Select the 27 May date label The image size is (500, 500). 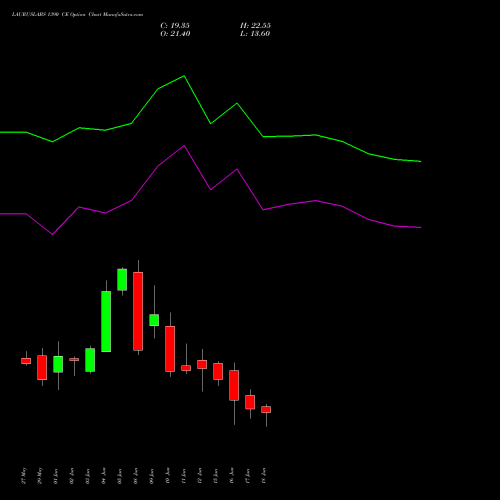(24, 475)
